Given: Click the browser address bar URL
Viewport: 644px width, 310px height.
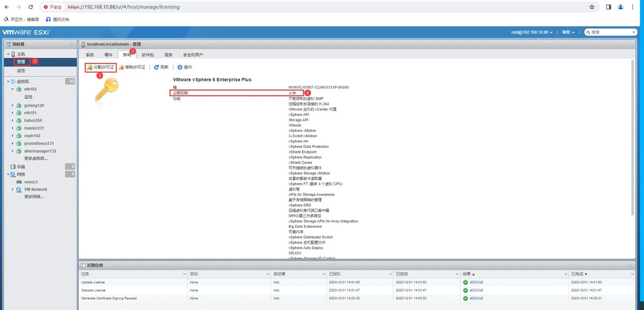Looking at the screenshot, I should (123, 7).
